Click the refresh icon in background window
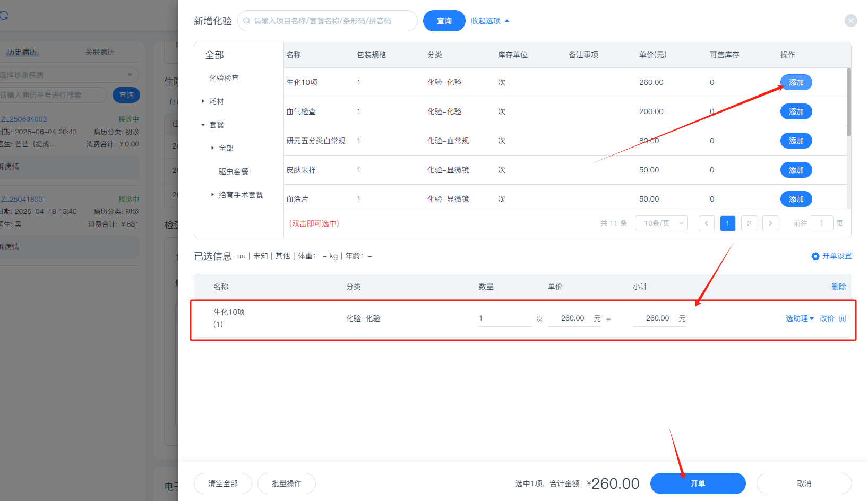 coord(4,15)
